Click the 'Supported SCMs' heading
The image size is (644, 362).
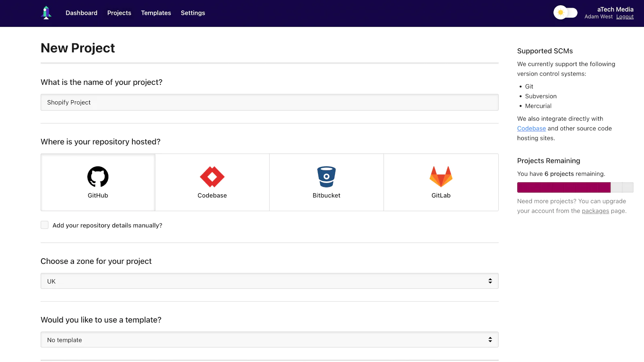545,51
